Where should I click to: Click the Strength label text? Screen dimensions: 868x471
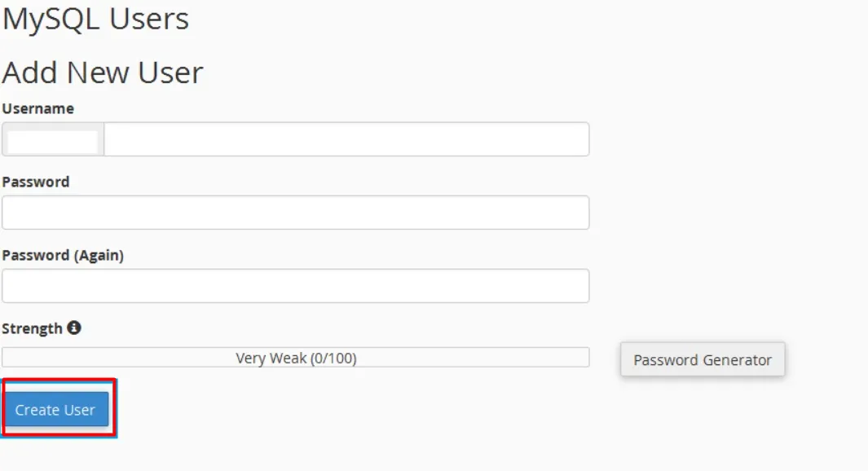32,328
